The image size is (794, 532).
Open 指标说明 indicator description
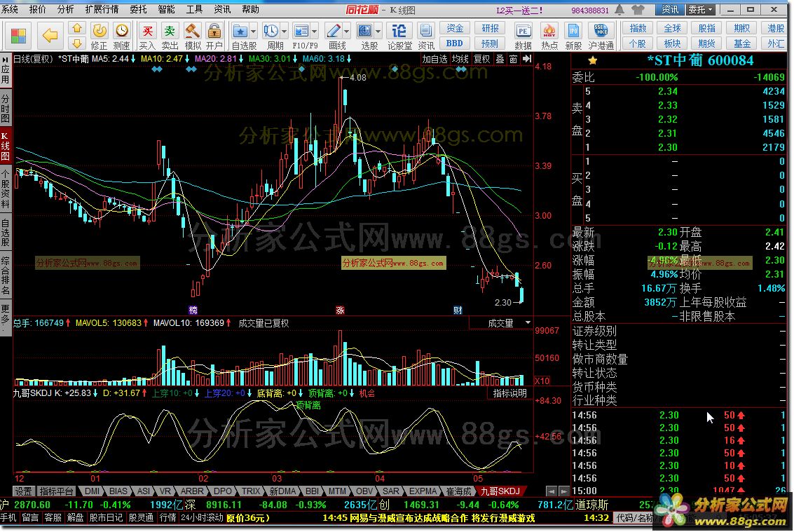(x=509, y=393)
